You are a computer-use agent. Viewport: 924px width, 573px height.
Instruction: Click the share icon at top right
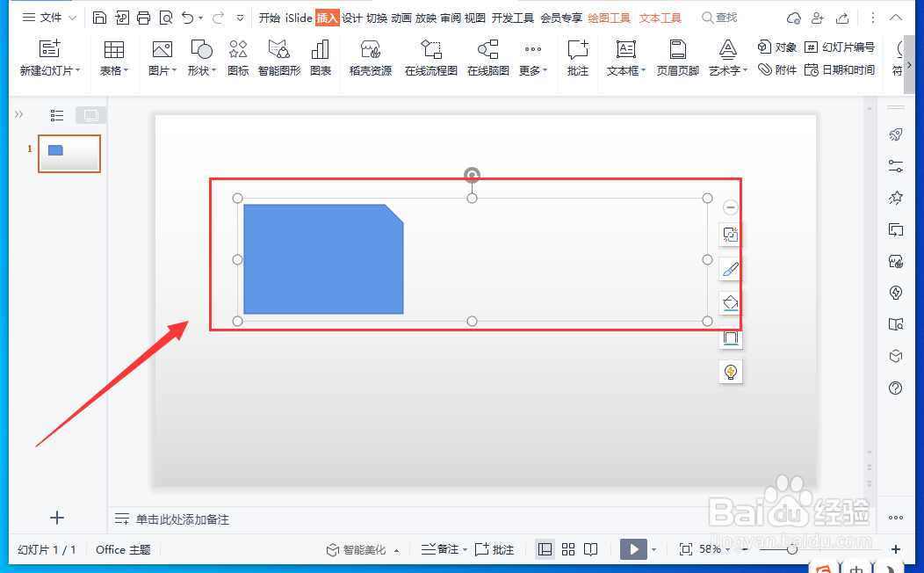[842, 18]
